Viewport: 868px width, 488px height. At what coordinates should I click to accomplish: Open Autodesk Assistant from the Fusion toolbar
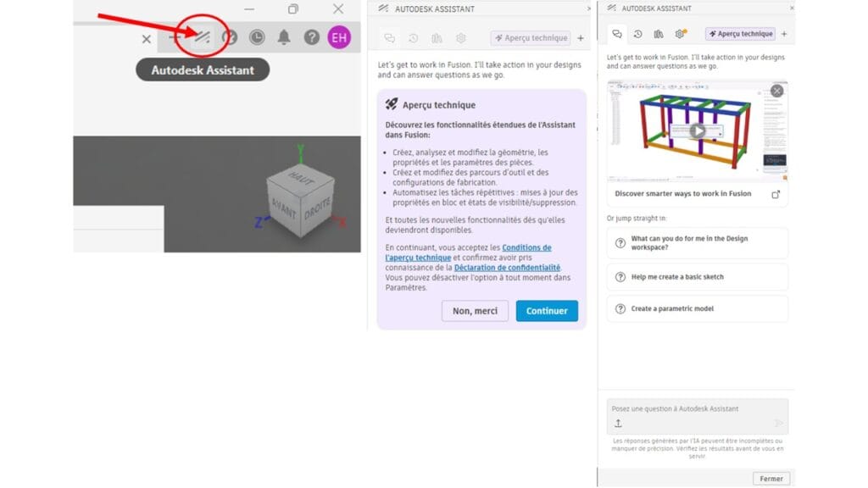click(x=202, y=37)
